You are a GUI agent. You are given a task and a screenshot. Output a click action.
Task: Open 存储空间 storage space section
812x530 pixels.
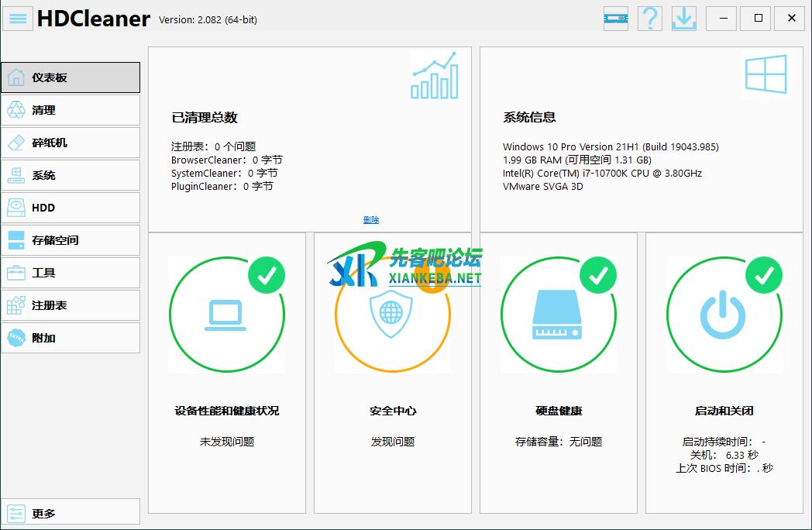coord(71,240)
